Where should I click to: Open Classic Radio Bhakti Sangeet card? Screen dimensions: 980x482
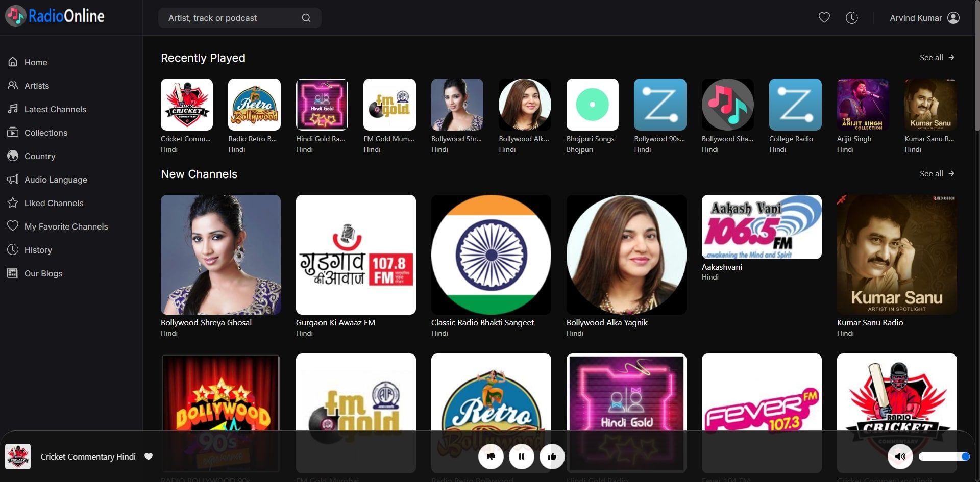(x=491, y=255)
